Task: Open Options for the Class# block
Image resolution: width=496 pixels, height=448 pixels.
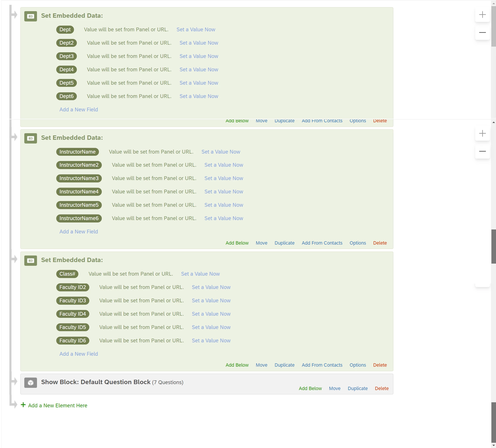Action: pos(357,365)
